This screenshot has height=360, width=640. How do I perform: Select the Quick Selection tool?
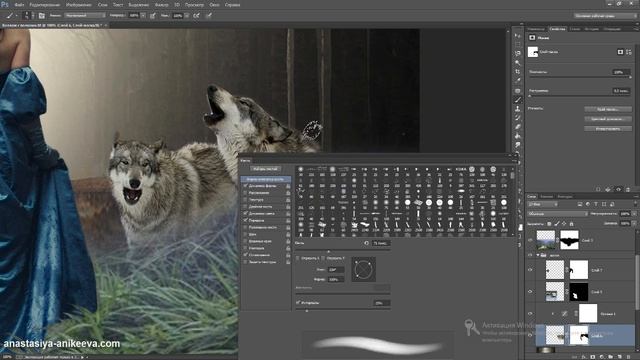[518, 62]
